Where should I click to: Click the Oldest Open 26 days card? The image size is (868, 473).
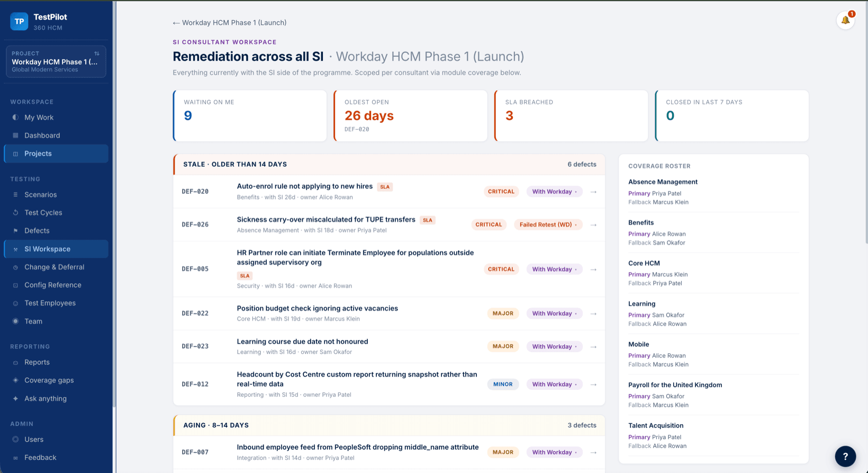[410, 115]
